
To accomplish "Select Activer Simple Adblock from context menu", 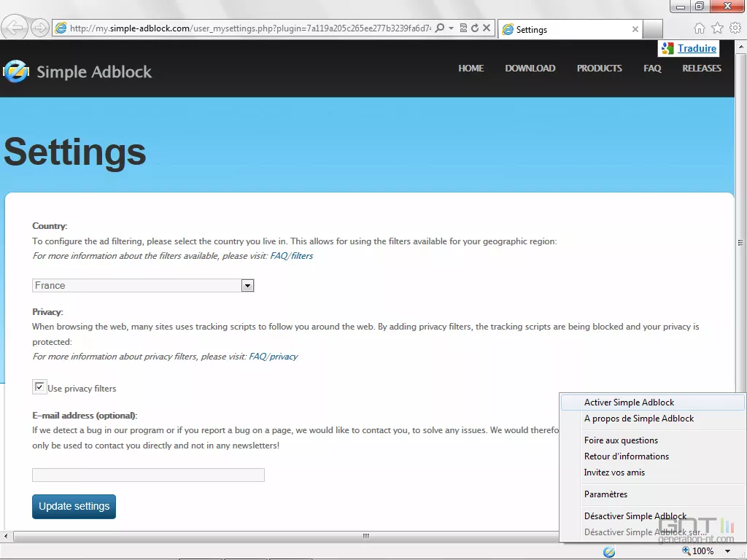I will coord(629,402).
